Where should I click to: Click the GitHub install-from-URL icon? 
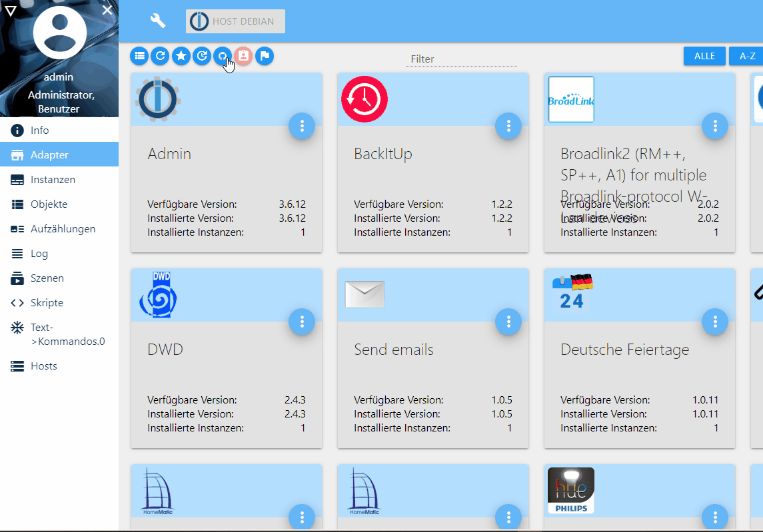pos(223,56)
